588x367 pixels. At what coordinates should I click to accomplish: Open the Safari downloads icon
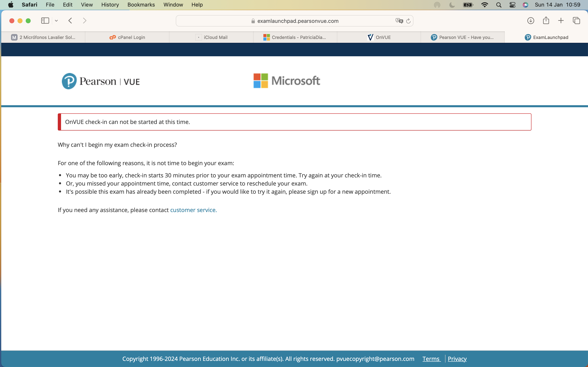[x=530, y=21]
